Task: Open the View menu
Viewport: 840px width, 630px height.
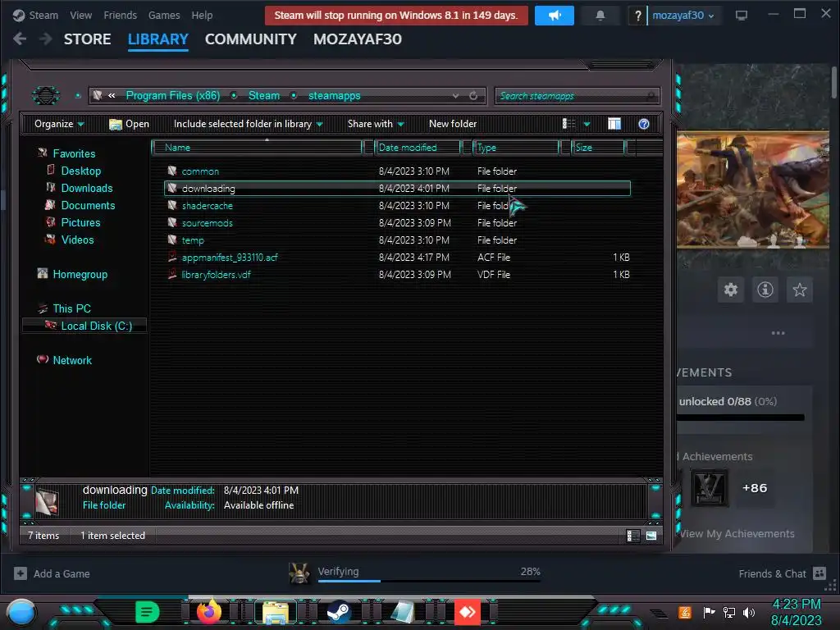Action: [x=81, y=16]
